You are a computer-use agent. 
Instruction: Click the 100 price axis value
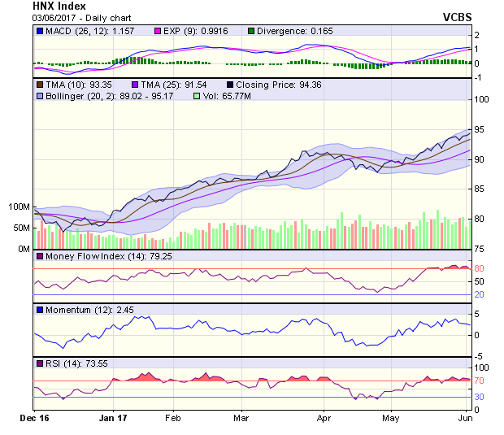click(x=483, y=99)
